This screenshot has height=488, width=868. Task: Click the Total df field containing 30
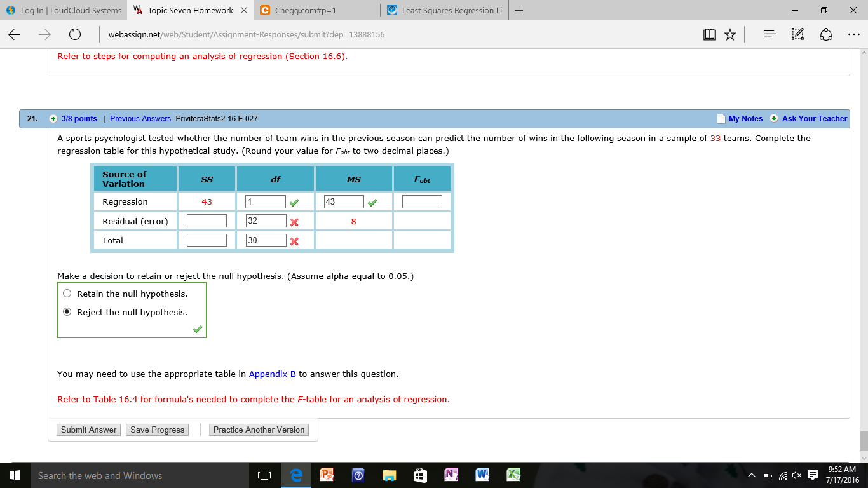coord(266,240)
